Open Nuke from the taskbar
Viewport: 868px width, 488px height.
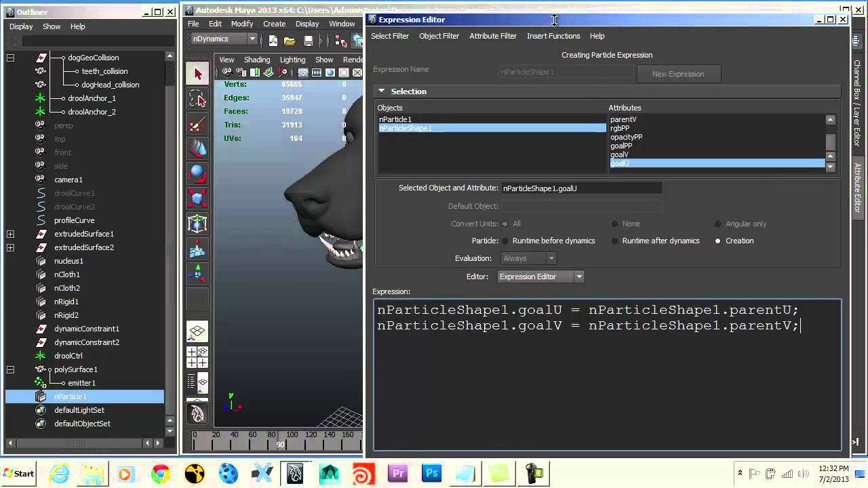click(195, 473)
